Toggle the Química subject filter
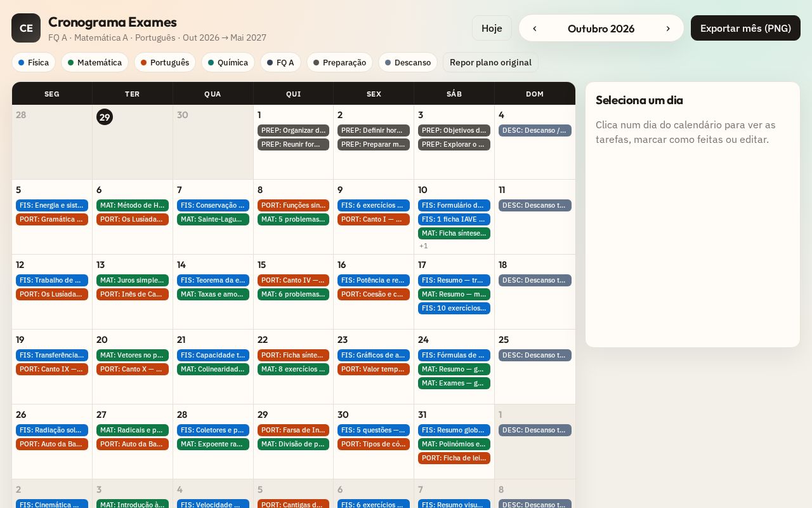This screenshot has width=812, height=508. click(228, 62)
